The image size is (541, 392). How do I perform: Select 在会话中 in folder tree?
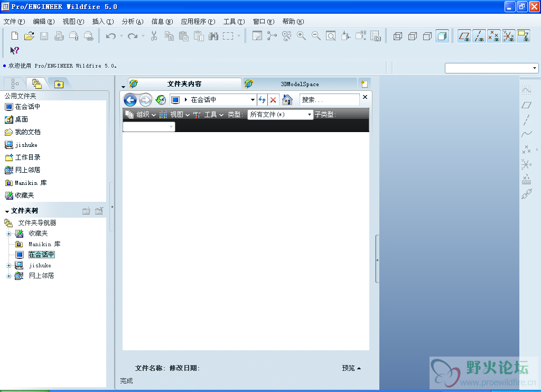pos(41,255)
